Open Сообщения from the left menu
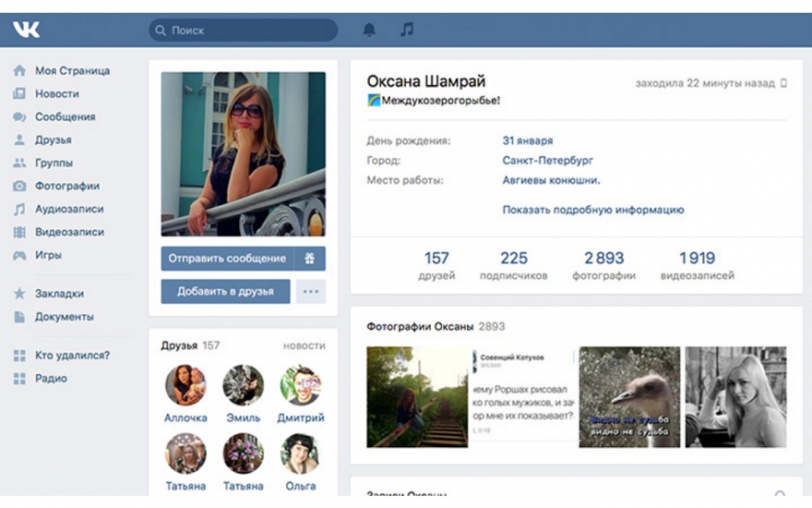The height and width of the screenshot is (508, 812). tap(65, 117)
